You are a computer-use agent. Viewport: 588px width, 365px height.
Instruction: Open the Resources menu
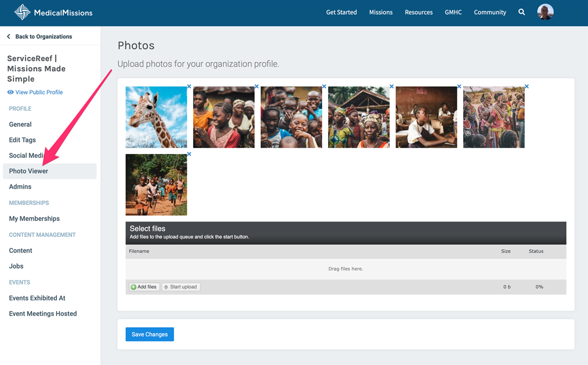click(x=419, y=12)
